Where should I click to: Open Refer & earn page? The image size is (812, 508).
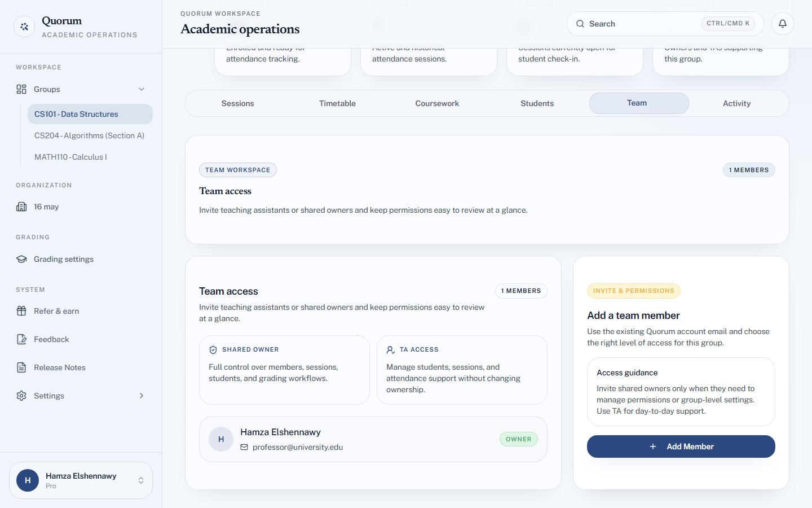click(x=81, y=311)
